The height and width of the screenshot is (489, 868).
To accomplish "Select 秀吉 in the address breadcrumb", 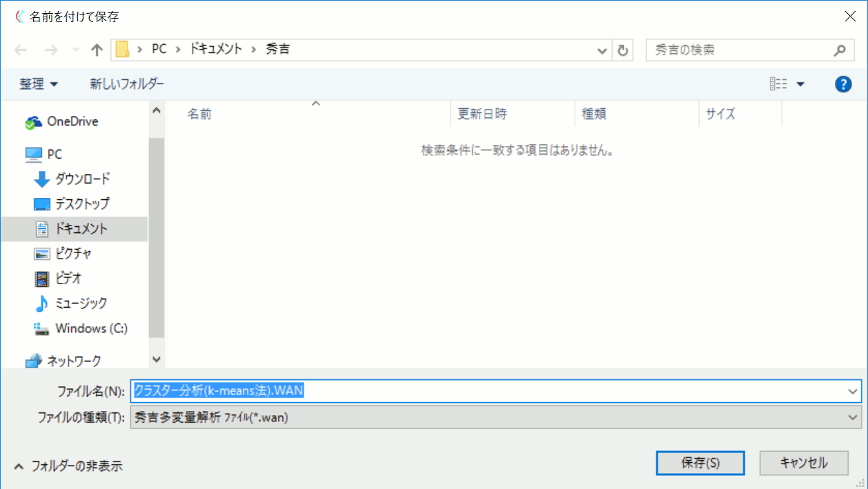I will click(277, 50).
